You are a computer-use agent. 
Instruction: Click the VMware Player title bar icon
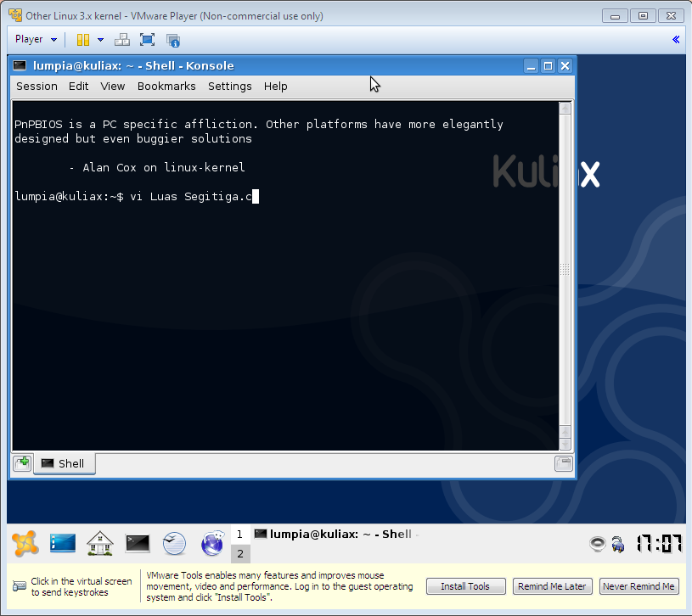click(15, 16)
